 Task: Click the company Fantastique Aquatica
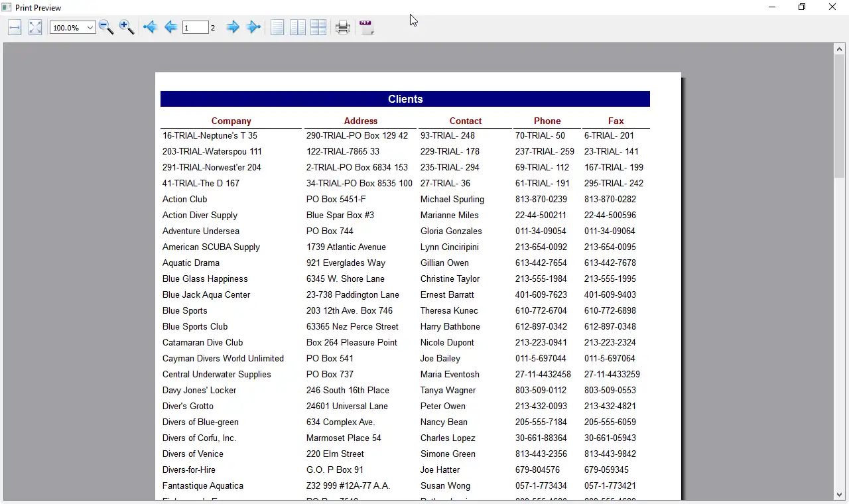pos(203,485)
